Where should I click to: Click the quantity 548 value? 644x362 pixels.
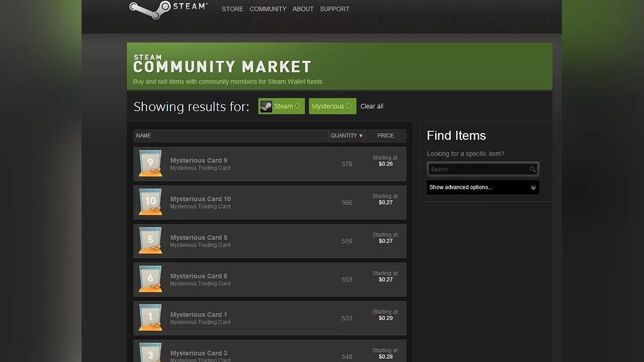[347, 357]
